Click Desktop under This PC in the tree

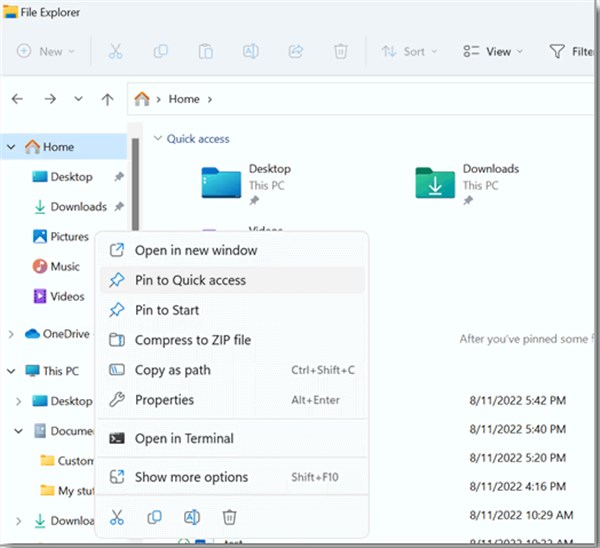coord(63,401)
